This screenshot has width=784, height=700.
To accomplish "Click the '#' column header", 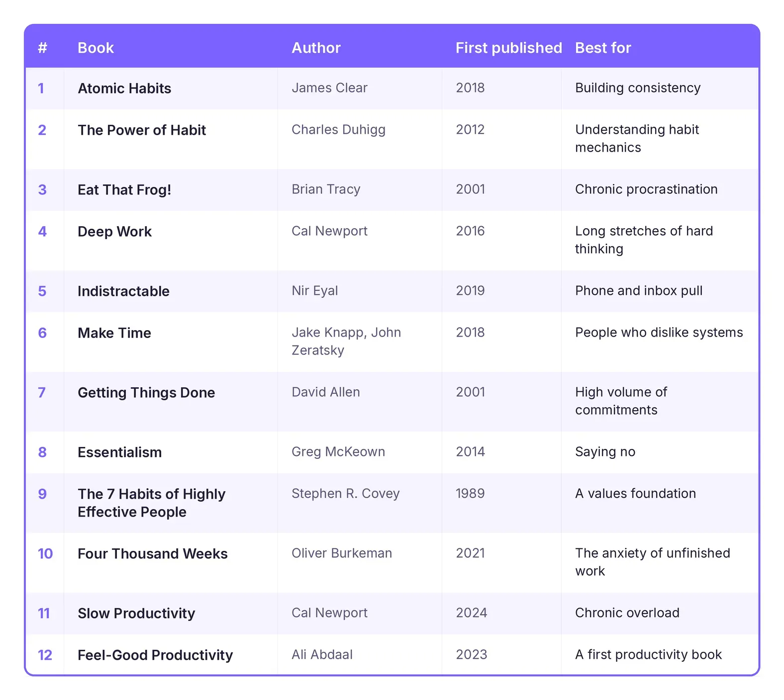I will pyautogui.click(x=42, y=48).
